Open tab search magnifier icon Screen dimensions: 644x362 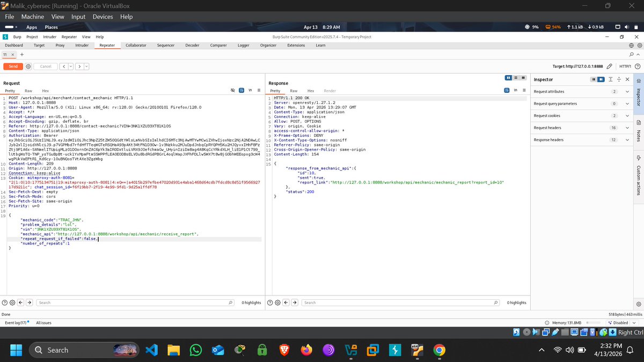(x=631, y=55)
